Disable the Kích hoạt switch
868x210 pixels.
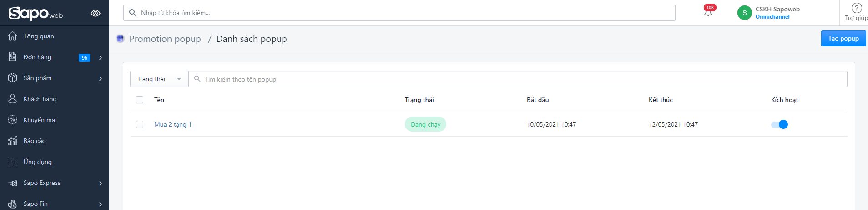779,124
